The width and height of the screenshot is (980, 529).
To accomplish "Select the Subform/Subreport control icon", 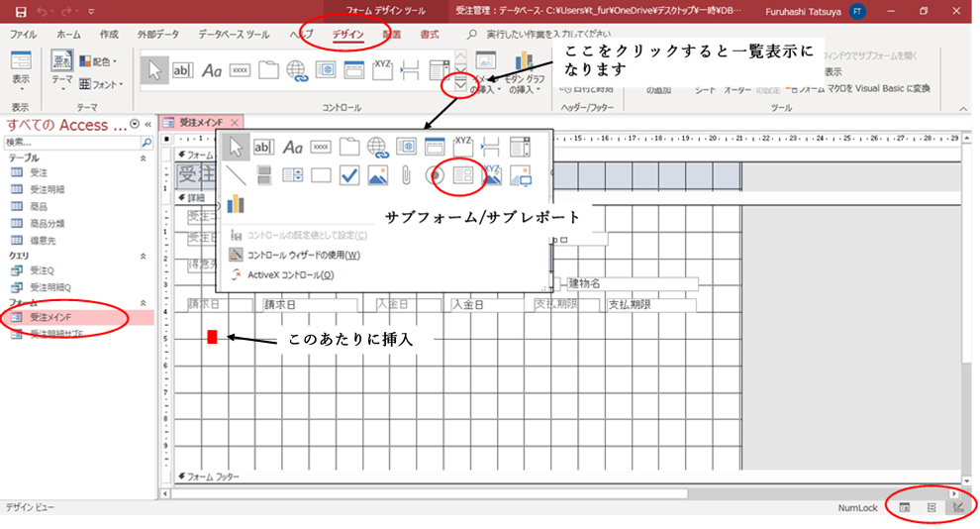I will click(x=462, y=175).
